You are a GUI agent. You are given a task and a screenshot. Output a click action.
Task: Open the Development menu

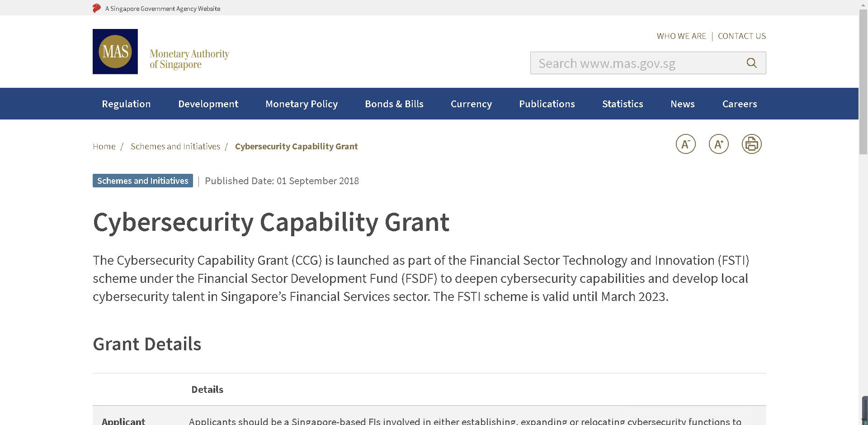pyautogui.click(x=208, y=104)
